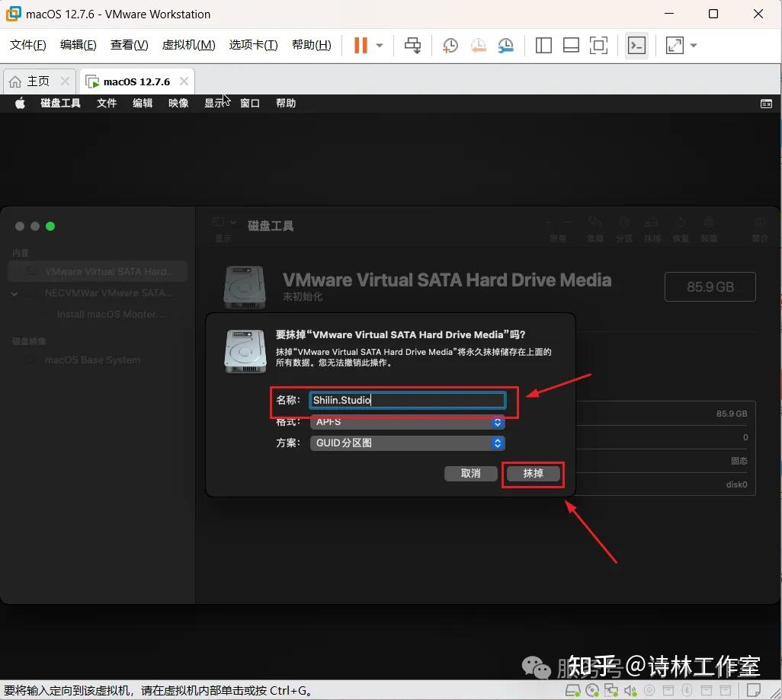The height and width of the screenshot is (700, 782).
Task: Collapse the NECVMWar VMware SATA disclosure chevron
Action: click(14, 294)
